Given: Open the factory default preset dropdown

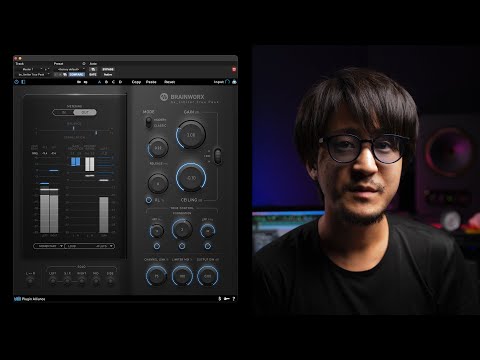Looking at the screenshot, I should coord(70,69).
